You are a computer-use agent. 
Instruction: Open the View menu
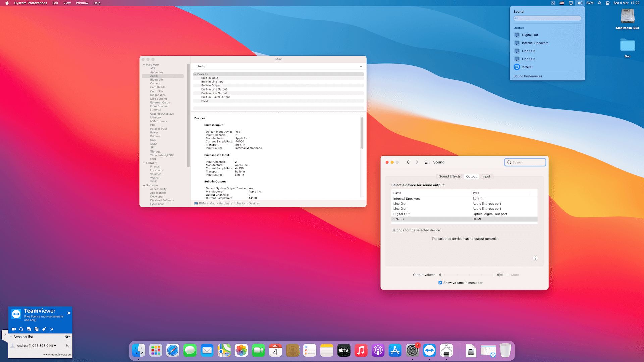[67, 3]
